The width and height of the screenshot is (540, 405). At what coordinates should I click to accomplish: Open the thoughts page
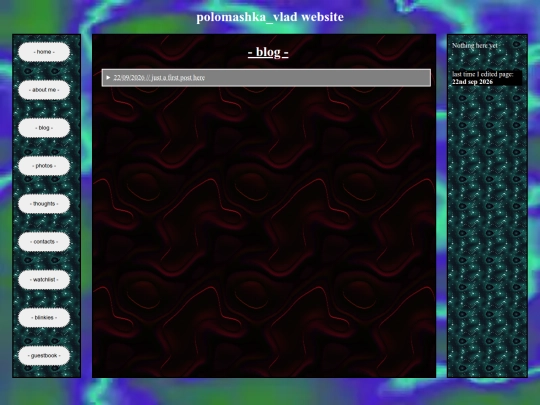tap(44, 204)
